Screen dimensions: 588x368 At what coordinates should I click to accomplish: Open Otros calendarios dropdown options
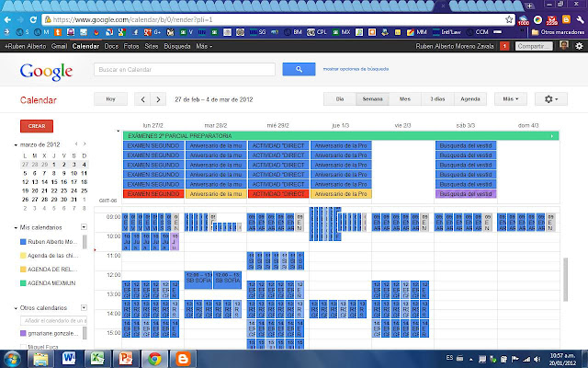tap(84, 308)
